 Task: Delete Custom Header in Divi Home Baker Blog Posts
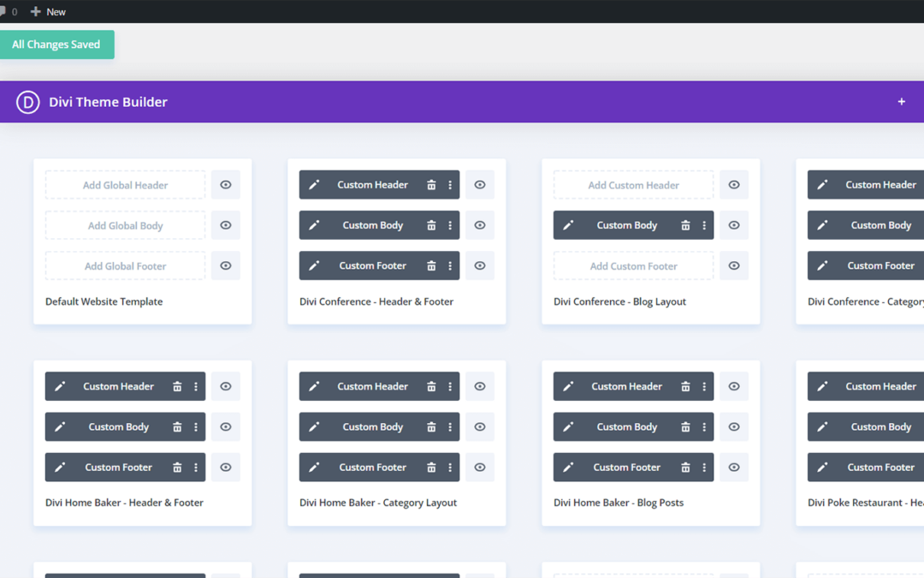coord(685,387)
